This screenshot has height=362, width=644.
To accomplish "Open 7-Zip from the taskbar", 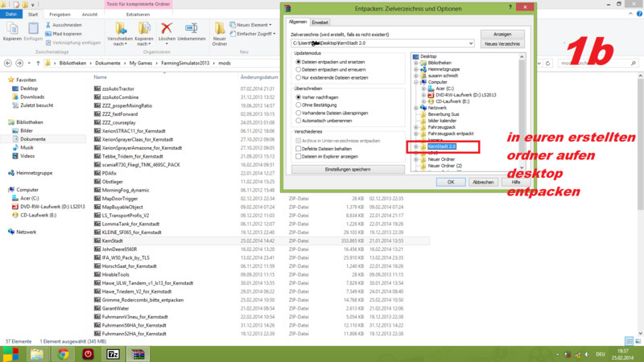I will tap(114, 353).
